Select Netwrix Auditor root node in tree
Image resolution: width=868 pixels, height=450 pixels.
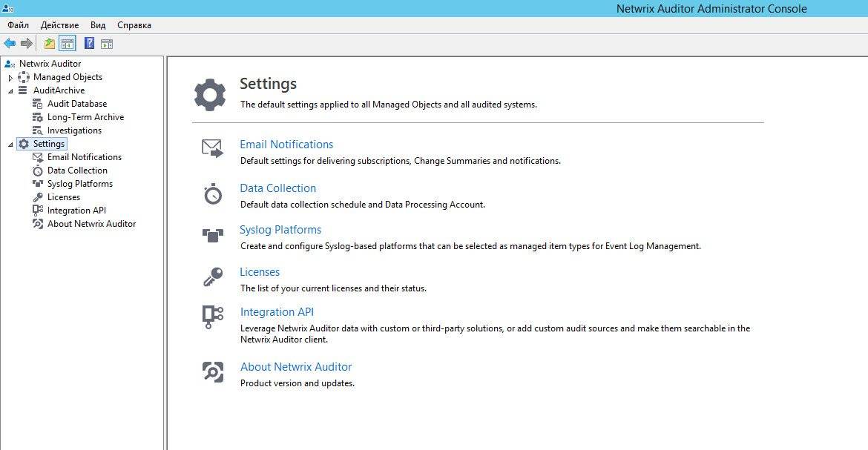[50, 64]
